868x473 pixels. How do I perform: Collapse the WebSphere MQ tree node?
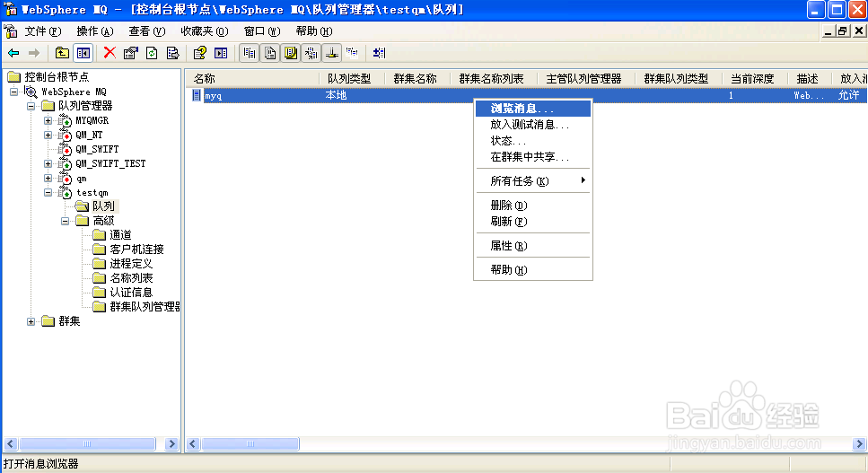(x=13, y=92)
